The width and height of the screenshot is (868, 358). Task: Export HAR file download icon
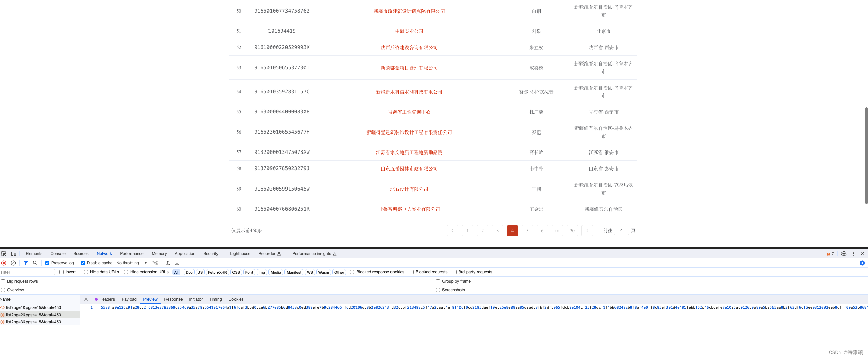tap(177, 263)
